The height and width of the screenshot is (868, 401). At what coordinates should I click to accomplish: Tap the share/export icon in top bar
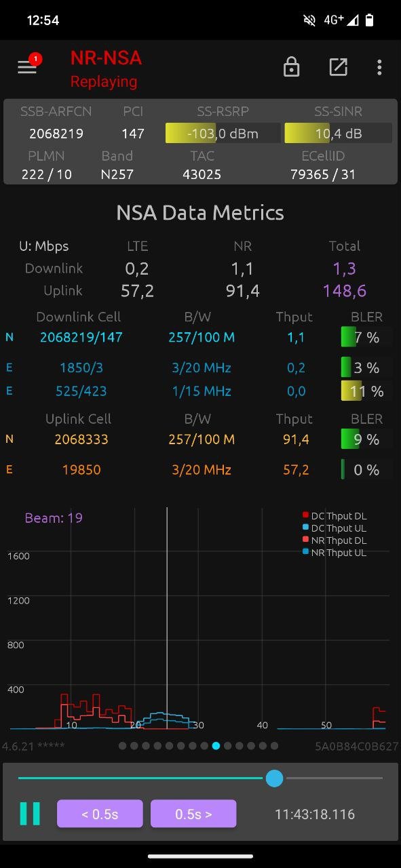(338, 66)
